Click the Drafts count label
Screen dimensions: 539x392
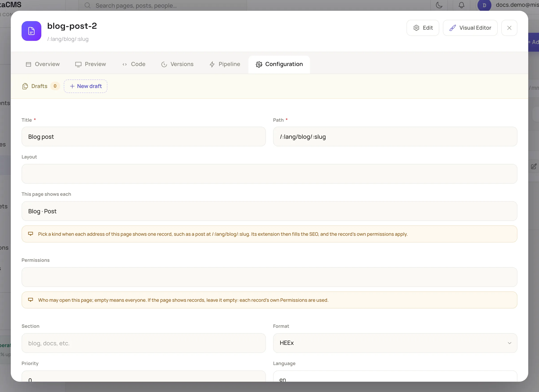pos(39,86)
